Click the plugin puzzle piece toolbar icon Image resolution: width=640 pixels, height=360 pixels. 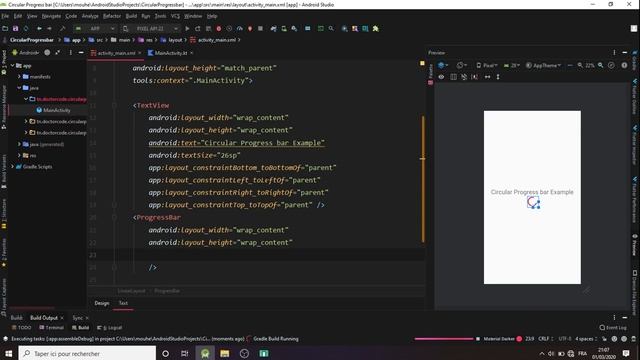(376, 29)
